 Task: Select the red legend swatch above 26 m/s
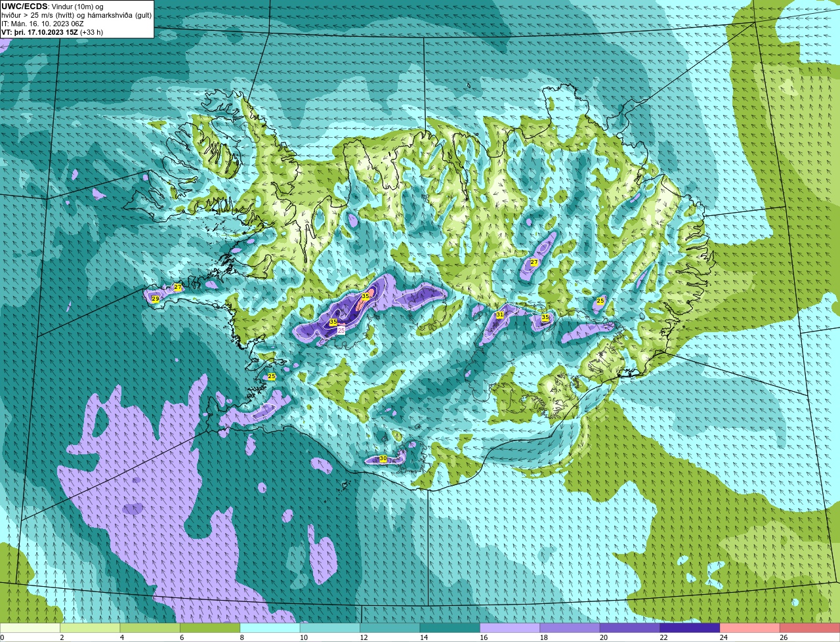pos(810,628)
